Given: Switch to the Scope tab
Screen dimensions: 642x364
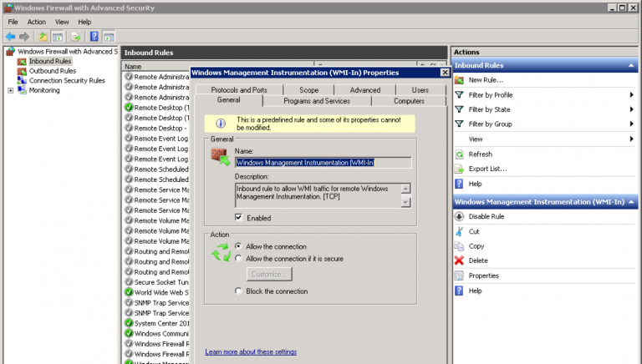Looking at the screenshot, I should pos(308,90).
